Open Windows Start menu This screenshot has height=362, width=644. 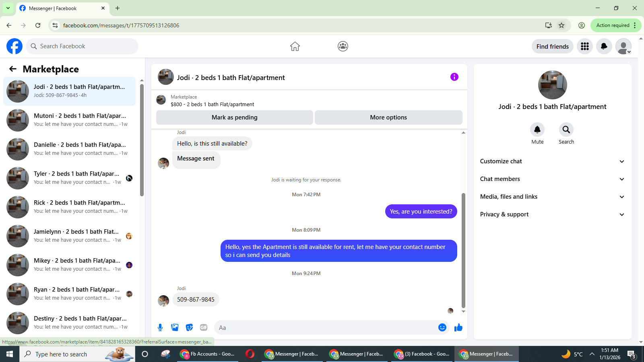(10, 354)
